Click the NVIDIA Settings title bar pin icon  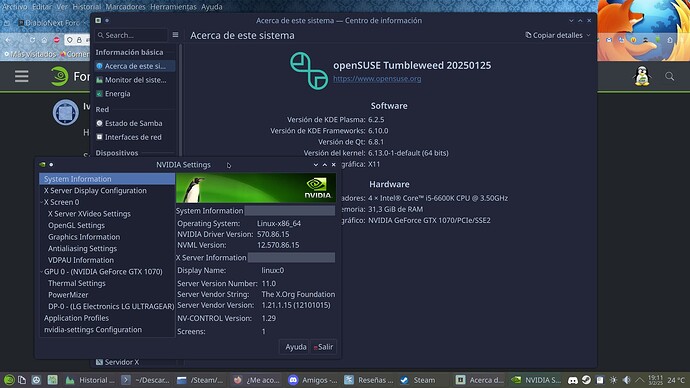tap(51, 165)
